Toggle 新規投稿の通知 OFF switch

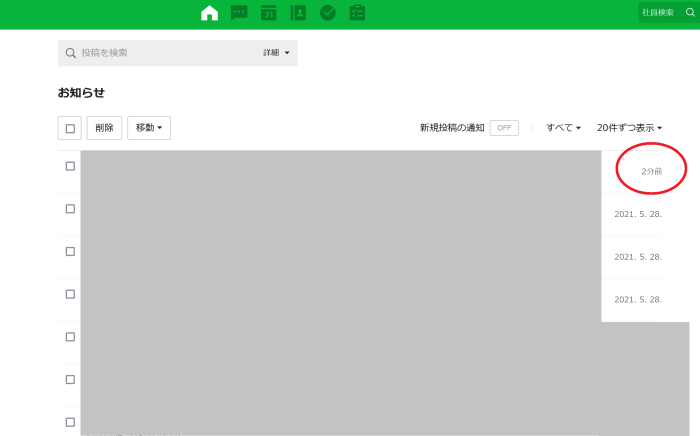504,128
